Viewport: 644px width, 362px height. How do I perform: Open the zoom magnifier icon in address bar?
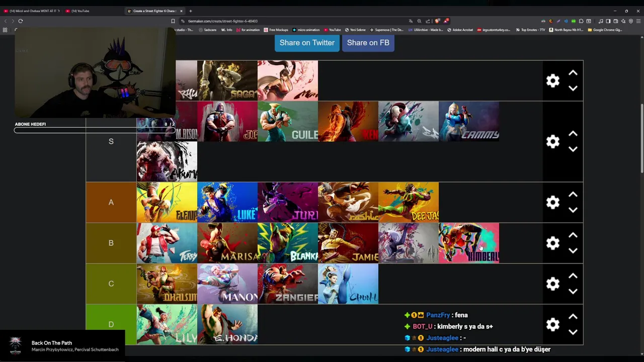point(419,21)
